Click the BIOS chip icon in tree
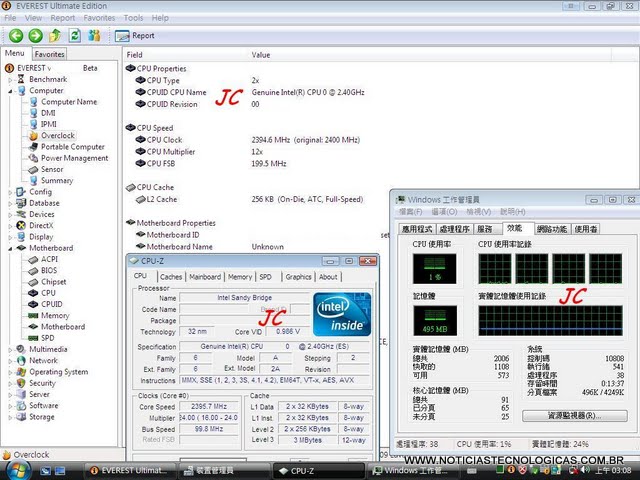 [x=33, y=271]
